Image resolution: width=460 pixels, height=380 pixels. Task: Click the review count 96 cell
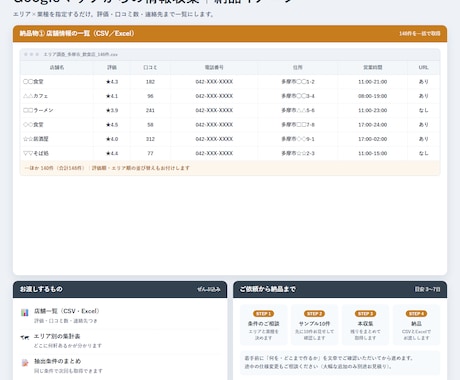tap(150, 96)
